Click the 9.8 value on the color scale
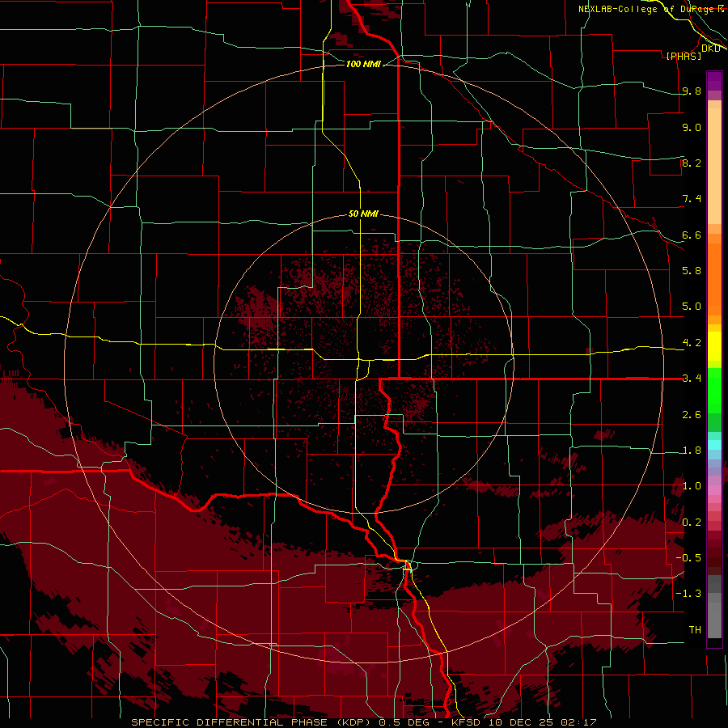Viewport: 728px width, 728px height. tap(692, 91)
